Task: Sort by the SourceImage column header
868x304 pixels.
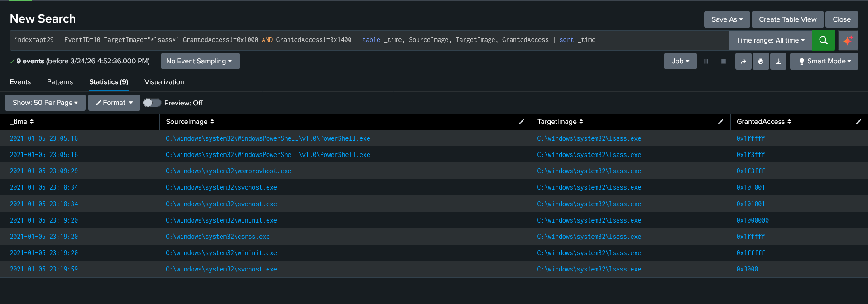Action: click(x=190, y=122)
